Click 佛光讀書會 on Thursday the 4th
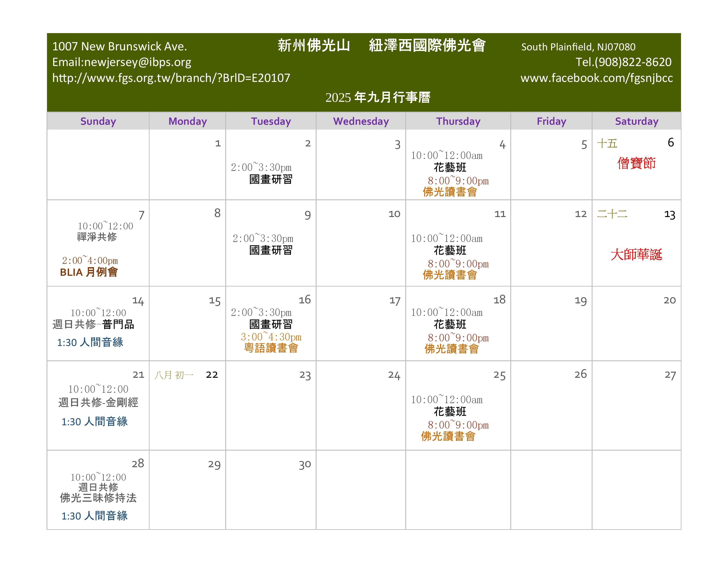The height and width of the screenshot is (563, 728). coord(450,192)
